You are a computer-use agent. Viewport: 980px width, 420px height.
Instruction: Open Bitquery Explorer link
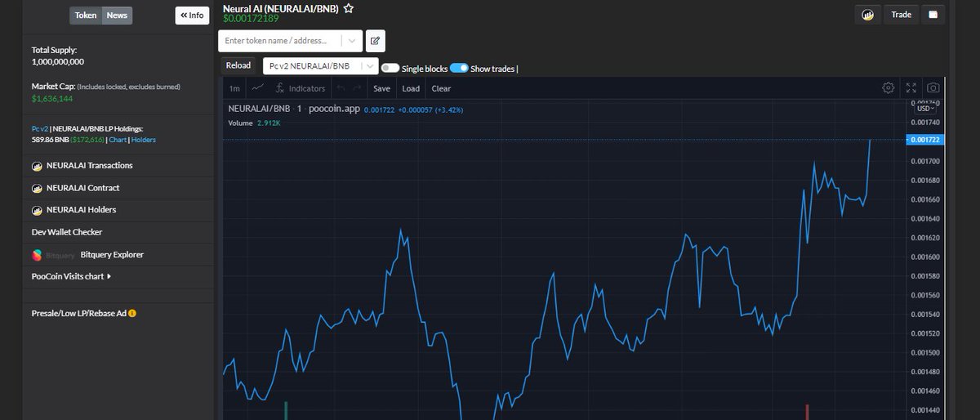pos(112,255)
